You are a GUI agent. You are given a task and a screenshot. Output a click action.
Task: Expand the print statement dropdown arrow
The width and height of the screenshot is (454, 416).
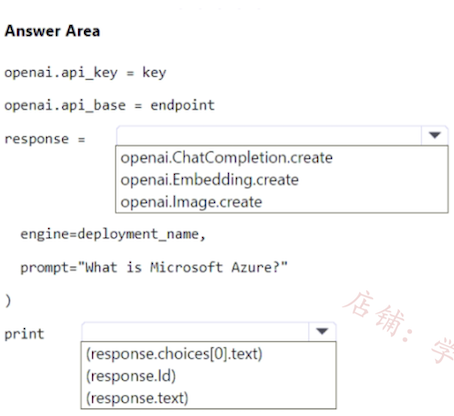(322, 331)
